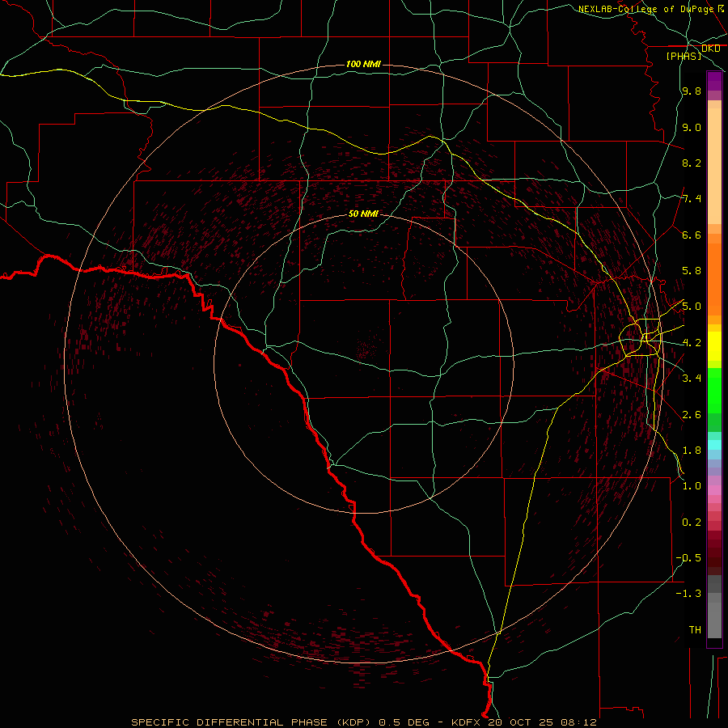
Task: Click the 4.2 scale value
Action: [x=692, y=343]
